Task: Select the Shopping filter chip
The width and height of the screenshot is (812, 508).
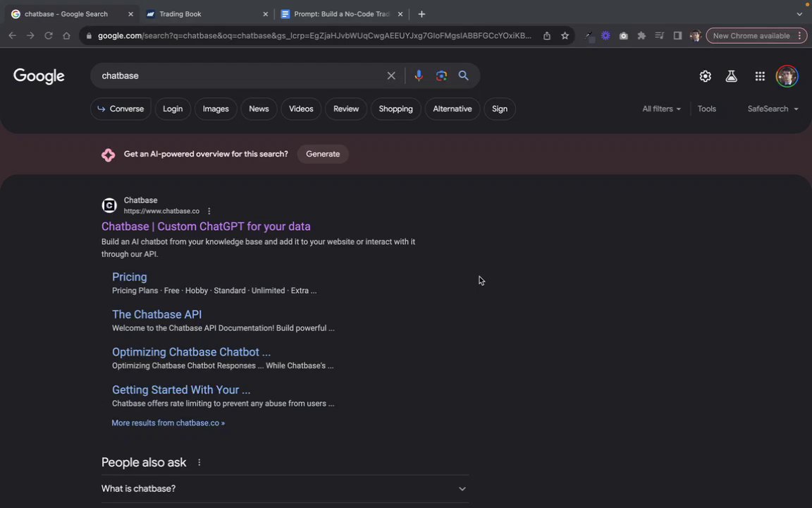Action: [395, 109]
